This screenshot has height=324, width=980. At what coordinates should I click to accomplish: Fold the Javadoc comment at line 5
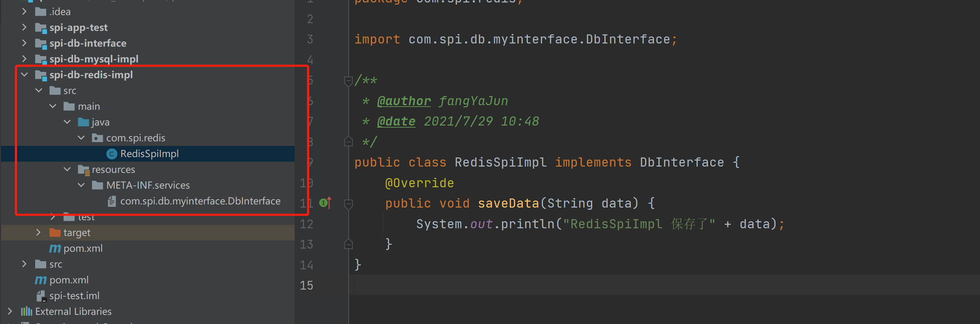(x=348, y=81)
